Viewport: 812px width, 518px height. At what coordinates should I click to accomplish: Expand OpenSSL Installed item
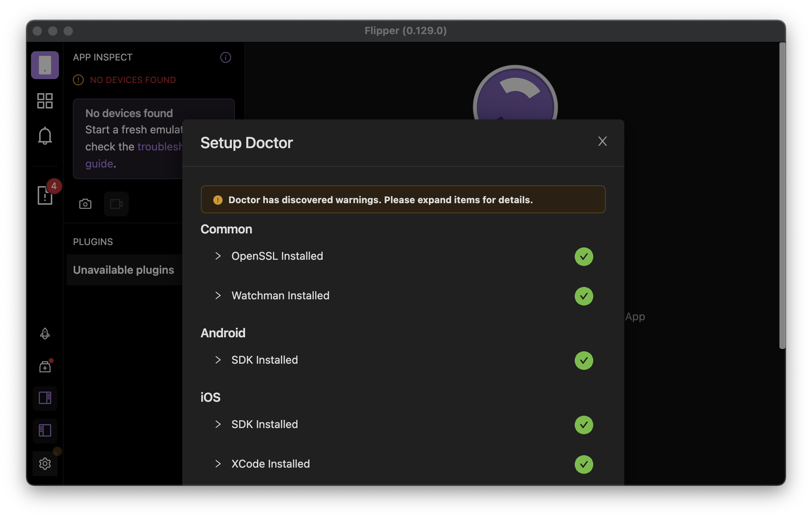[x=218, y=256]
